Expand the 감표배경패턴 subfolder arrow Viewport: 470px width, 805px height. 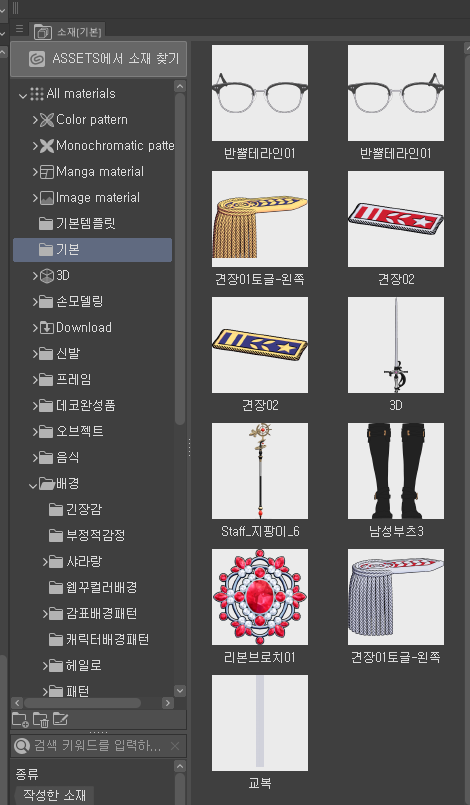click(45, 614)
